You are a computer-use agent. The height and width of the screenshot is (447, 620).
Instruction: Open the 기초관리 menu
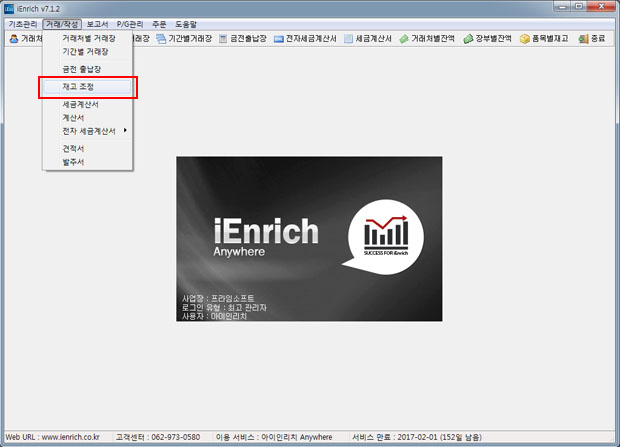tap(22, 23)
